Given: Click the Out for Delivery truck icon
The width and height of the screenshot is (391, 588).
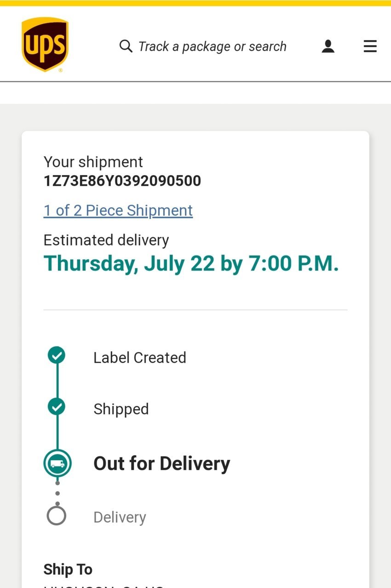Looking at the screenshot, I should click(57, 463).
